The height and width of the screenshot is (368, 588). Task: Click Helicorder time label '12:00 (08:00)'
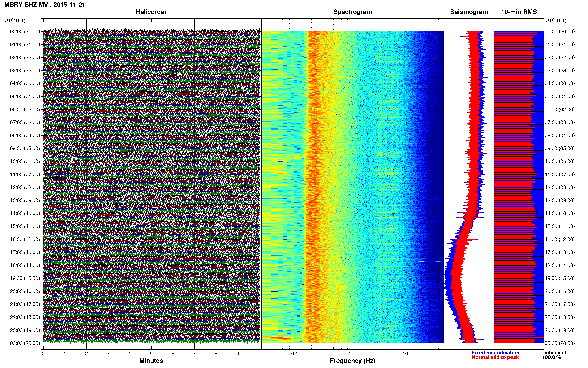pyautogui.click(x=25, y=187)
